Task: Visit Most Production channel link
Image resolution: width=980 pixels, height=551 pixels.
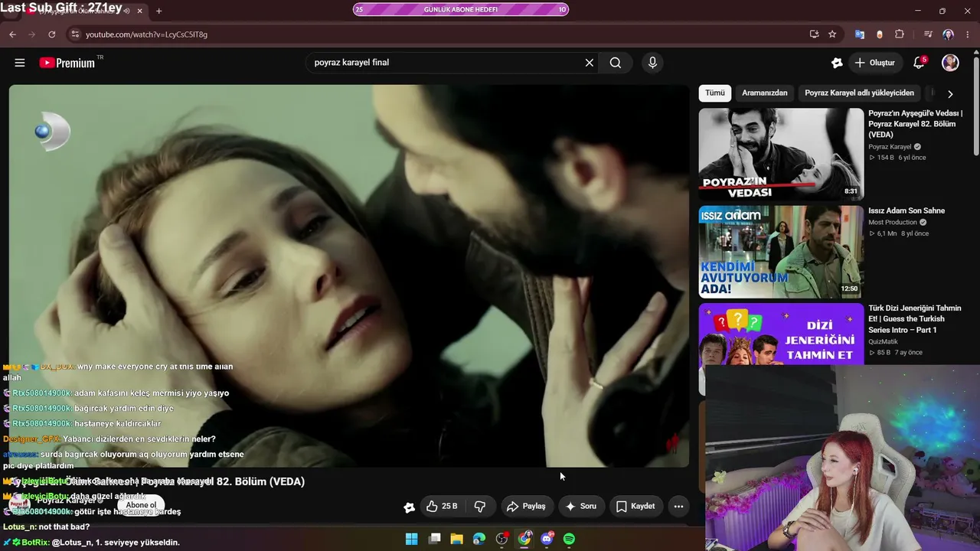Action: (x=893, y=223)
